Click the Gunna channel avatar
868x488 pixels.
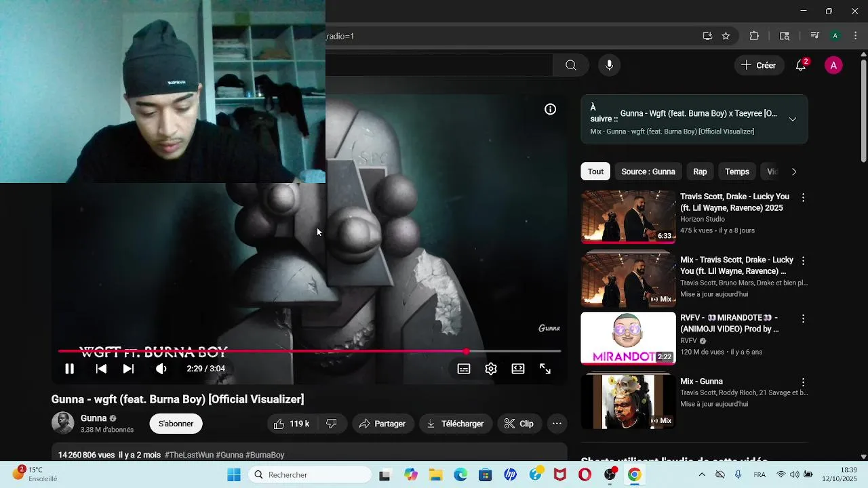click(x=62, y=423)
